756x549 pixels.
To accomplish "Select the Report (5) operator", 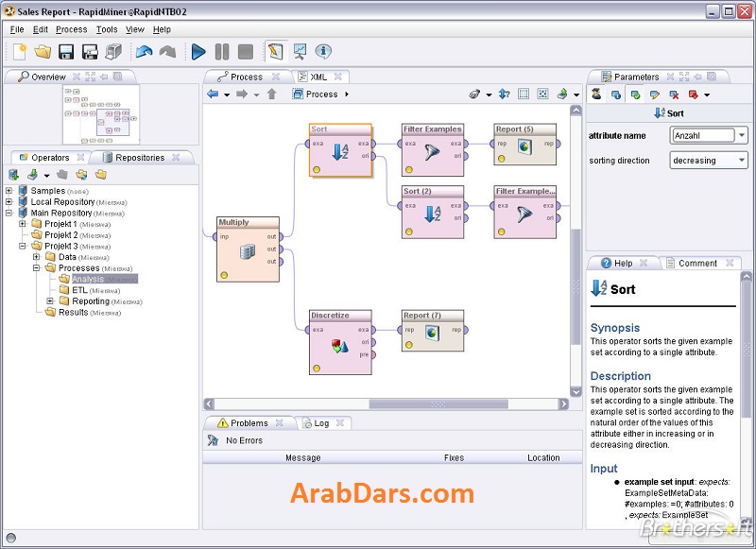I will pyautogui.click(x=525, y=145).
